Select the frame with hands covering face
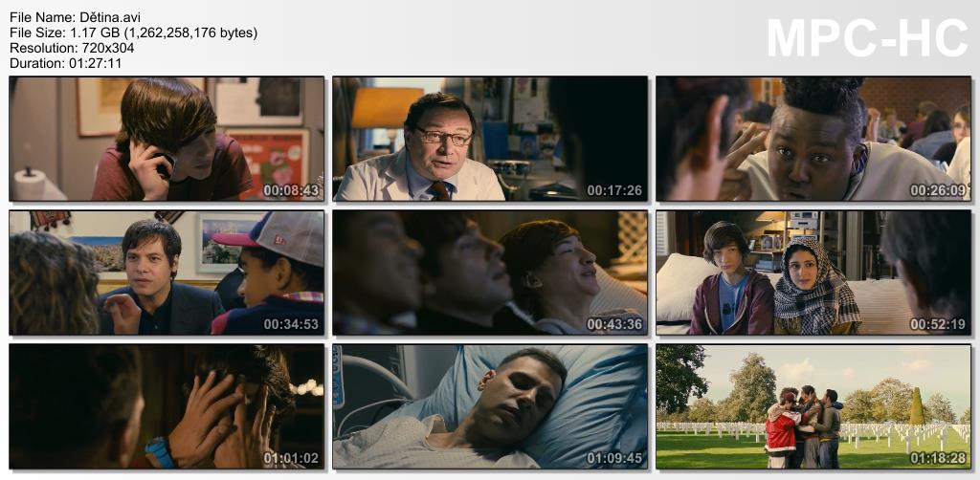The image size is (980, 480). (x=167, y=406)
